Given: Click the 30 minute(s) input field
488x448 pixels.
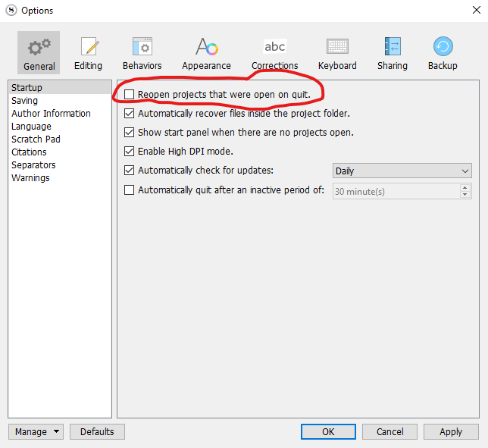Looking at the screenshot, I should (x=394, y=192).
